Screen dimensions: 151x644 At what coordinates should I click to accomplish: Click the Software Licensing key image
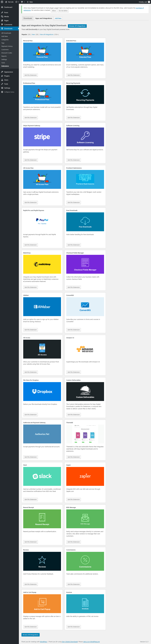[x=85, y=137]
